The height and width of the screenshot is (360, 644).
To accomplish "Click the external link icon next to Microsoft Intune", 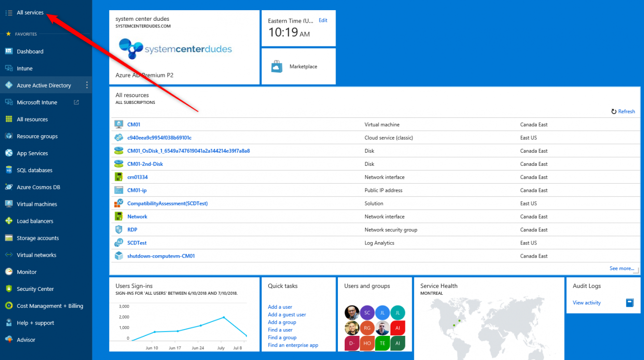I will [x=76, y=102].
